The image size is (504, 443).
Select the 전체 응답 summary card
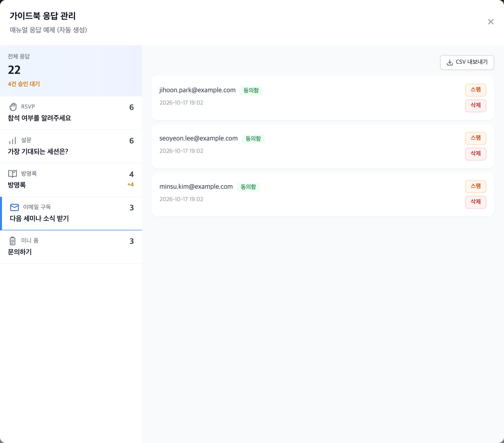pyautogui.click(x=71, y=71)
